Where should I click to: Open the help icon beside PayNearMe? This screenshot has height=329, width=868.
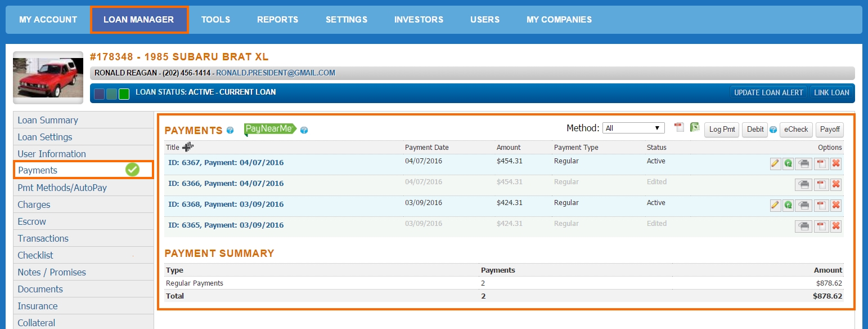coord(304,130)
